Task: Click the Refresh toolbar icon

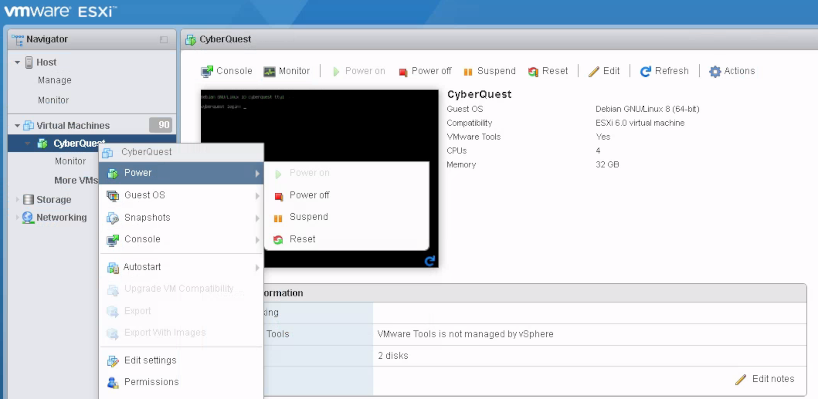Action: (x=645, y=71)
